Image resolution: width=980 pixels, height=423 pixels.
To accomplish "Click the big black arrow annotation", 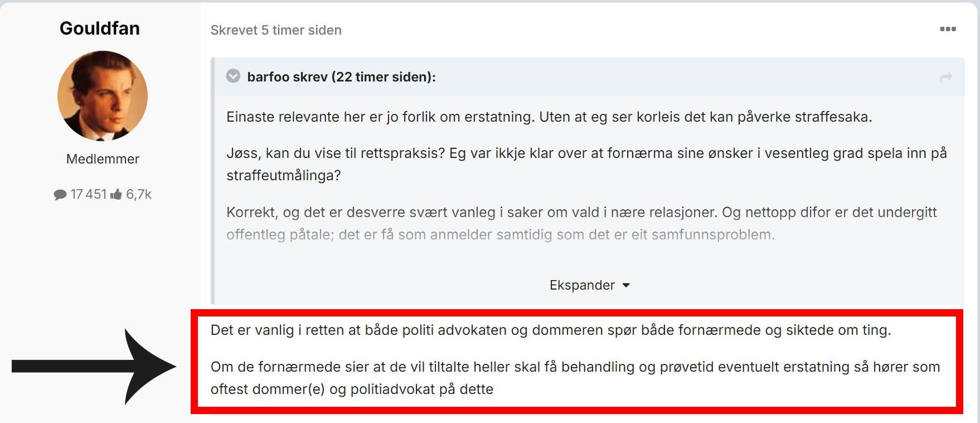I will point(94,366).
